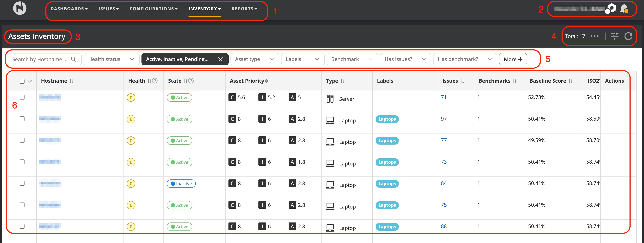Click the help icon beside State column
The width and height of the screenshot is (644, 243).
coord(191,81)
